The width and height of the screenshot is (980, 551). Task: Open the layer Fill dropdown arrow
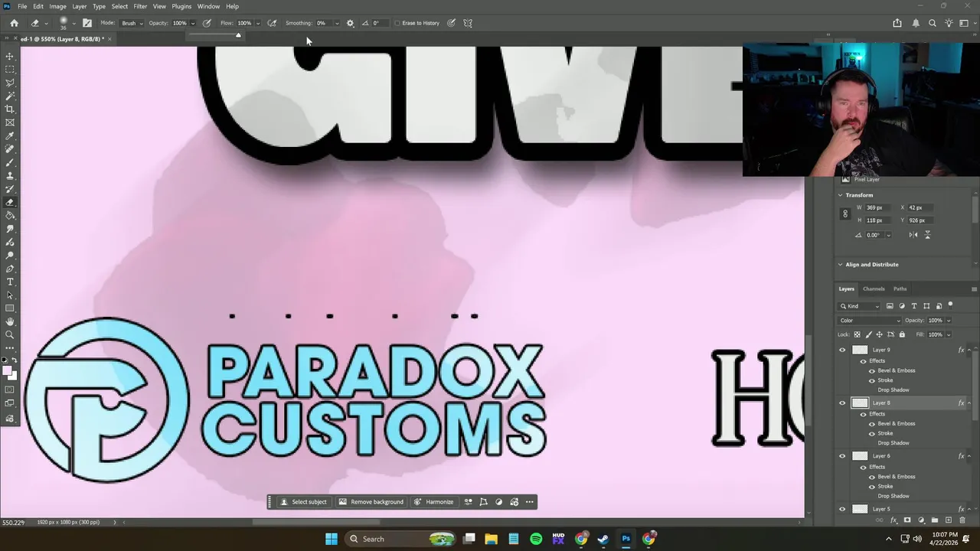point(949,334)
